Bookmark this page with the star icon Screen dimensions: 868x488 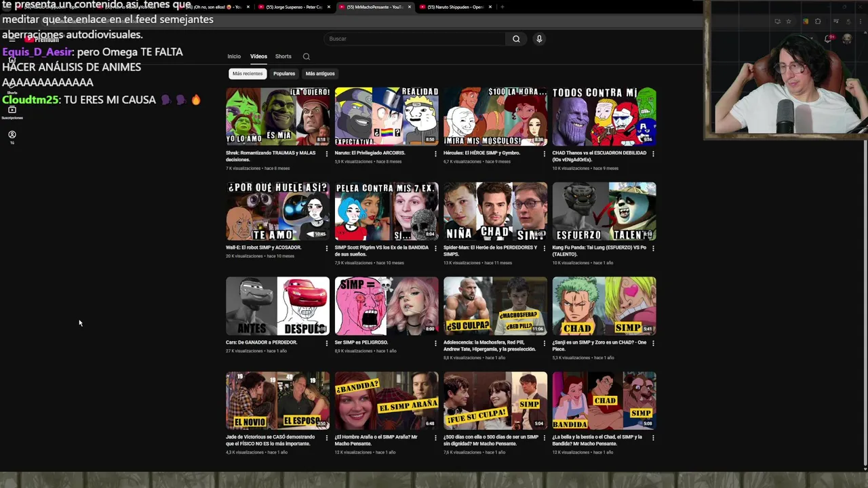point(789,21)
